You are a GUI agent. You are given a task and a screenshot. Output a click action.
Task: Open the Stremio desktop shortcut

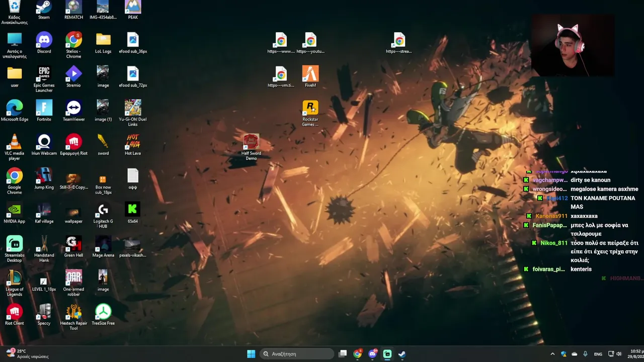[x=73, y=76]
